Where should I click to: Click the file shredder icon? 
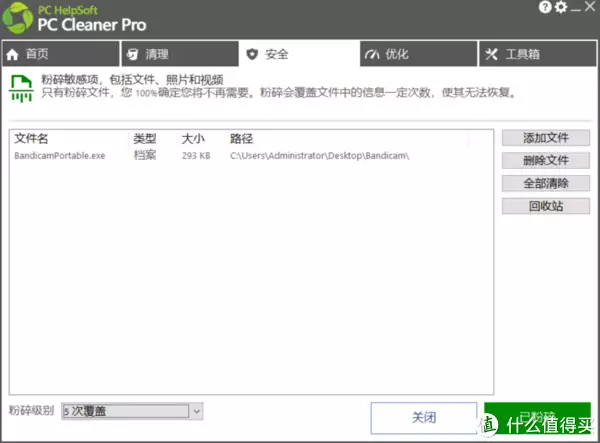click(x=21, y=88)
